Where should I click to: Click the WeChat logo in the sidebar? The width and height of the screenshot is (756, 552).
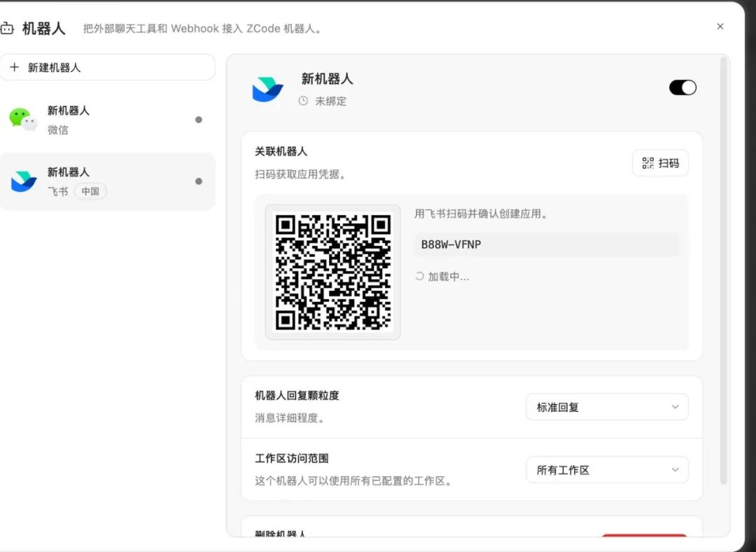(x=22, y=119)
